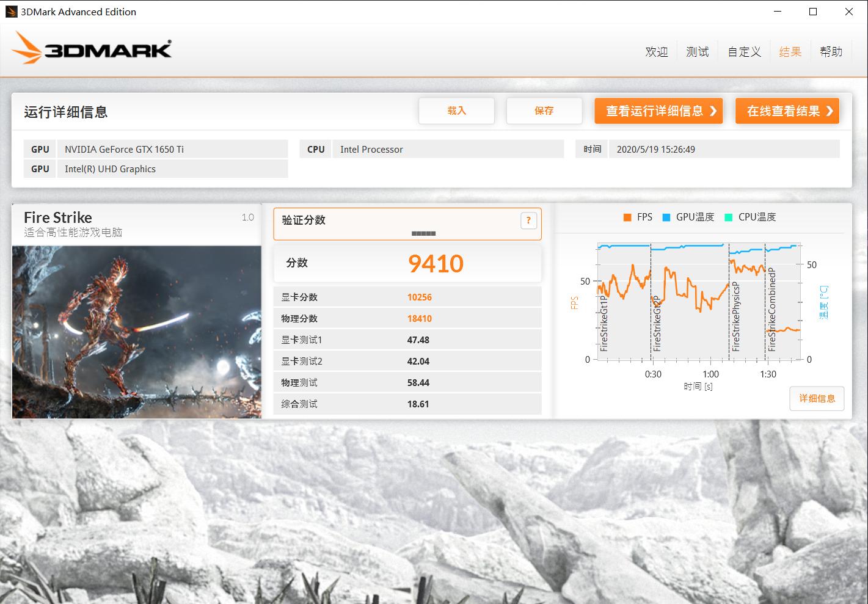The width and height of the screenshot is (868, 604).
Task: Click the orange FPS legend swatch
Action: pyautogui.click(x=627, y=217)
